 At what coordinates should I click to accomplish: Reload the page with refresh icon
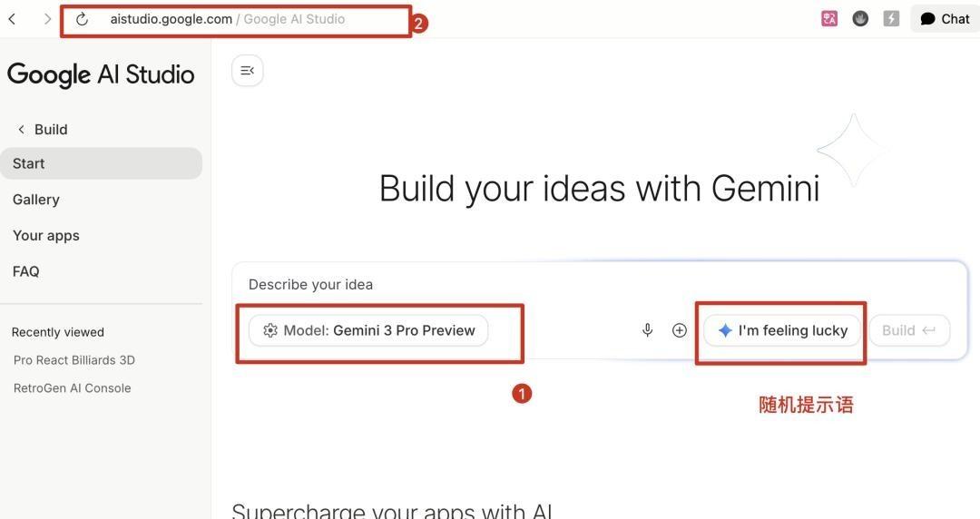(82, 19)
